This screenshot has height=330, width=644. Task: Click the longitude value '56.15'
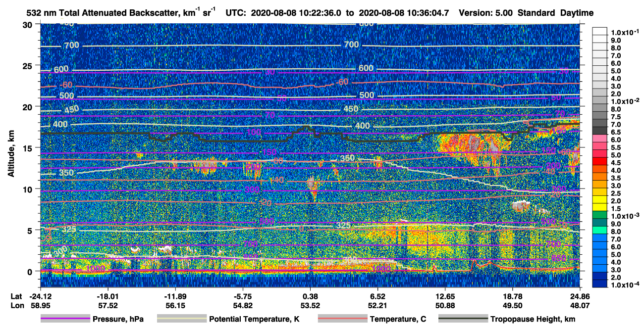click(175, 306)
